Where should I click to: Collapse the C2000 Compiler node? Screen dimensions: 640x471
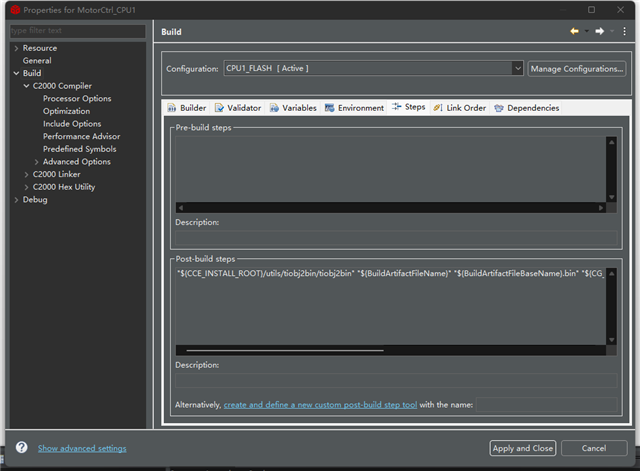(x=27, y=86)
